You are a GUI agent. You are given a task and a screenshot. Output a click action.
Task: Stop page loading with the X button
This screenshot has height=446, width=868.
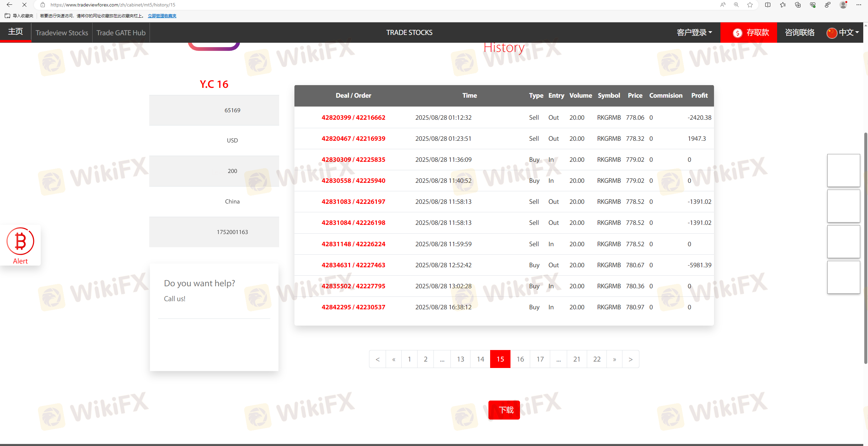(24, 5)
